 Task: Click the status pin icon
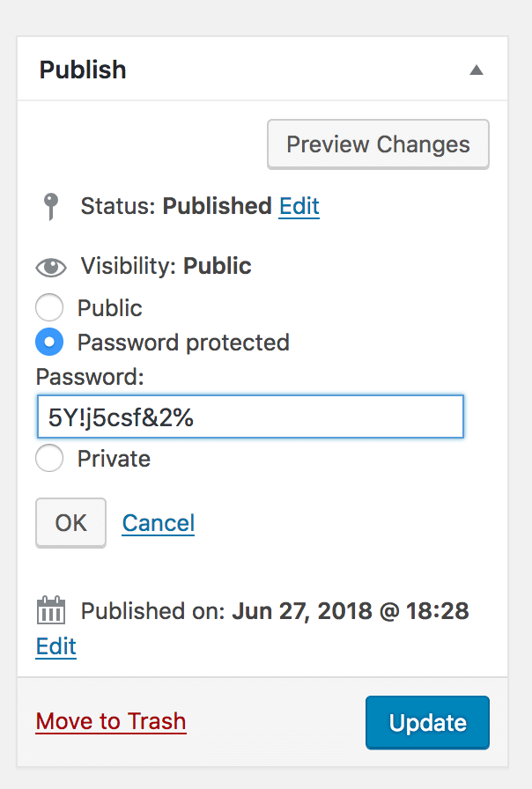pyautogui.click(x=50, y=206)
